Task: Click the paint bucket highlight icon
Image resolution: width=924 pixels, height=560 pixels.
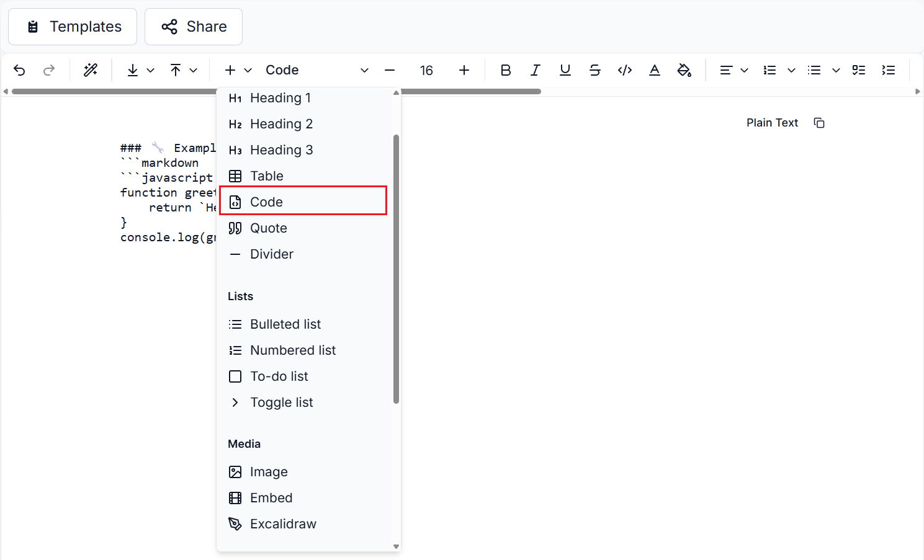Action: click(x=684, y=70)
